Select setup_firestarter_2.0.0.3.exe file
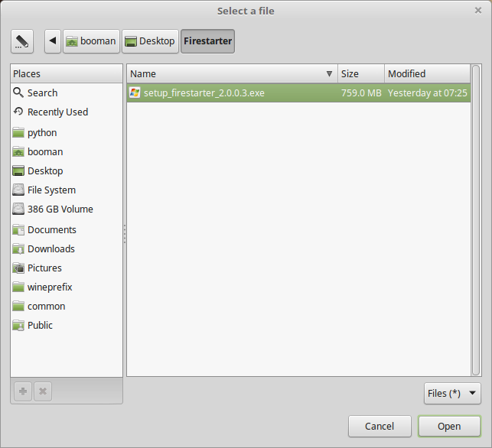Viewport: 492px width, 448px height. coord(298,93)
